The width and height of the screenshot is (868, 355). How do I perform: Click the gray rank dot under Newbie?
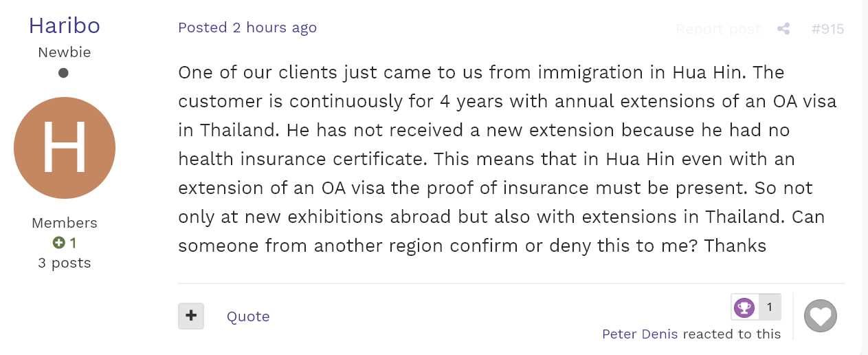(x=63, y=73)
